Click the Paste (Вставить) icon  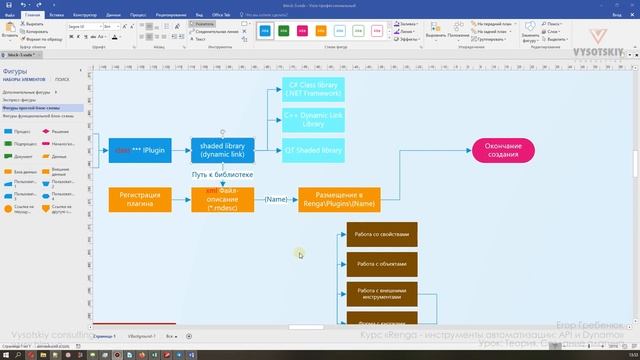tap(10, 30)
